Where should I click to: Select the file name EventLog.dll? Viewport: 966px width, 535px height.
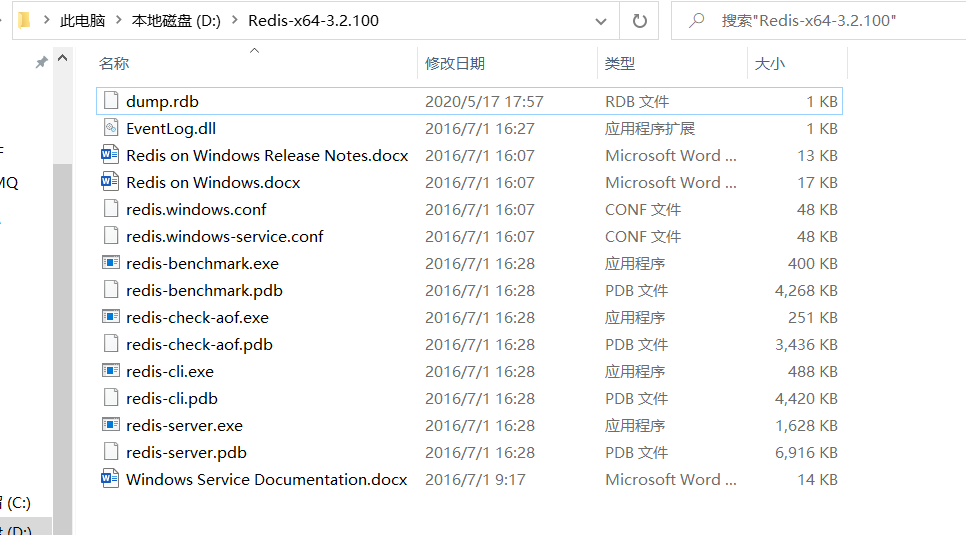(171, 129)
